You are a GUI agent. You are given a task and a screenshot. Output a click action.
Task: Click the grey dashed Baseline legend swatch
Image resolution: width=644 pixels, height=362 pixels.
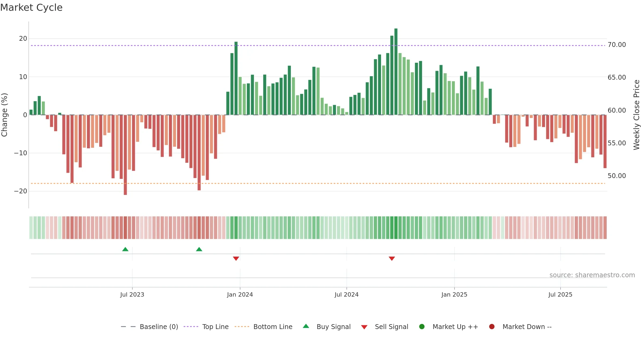(128, 327)
